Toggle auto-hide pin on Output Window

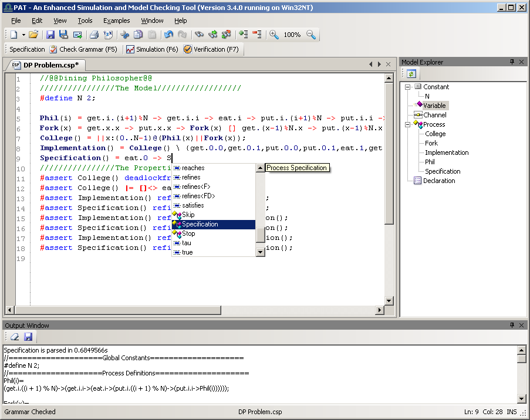point(512,326)
